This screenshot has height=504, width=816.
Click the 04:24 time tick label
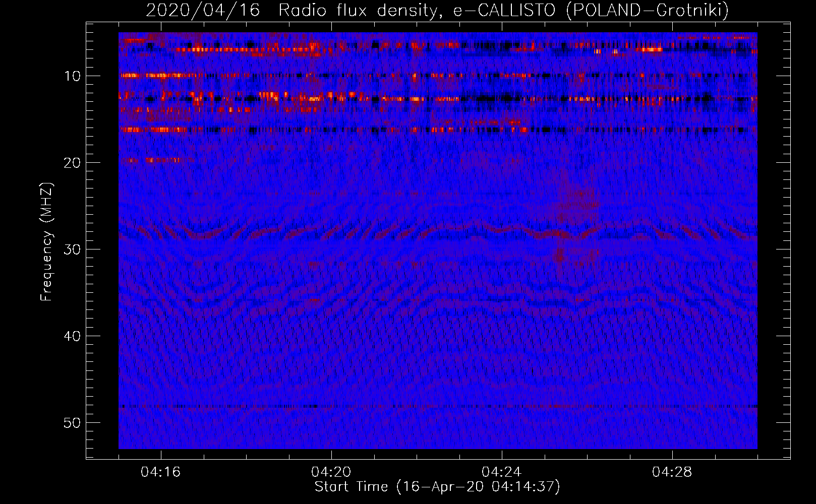502,472
